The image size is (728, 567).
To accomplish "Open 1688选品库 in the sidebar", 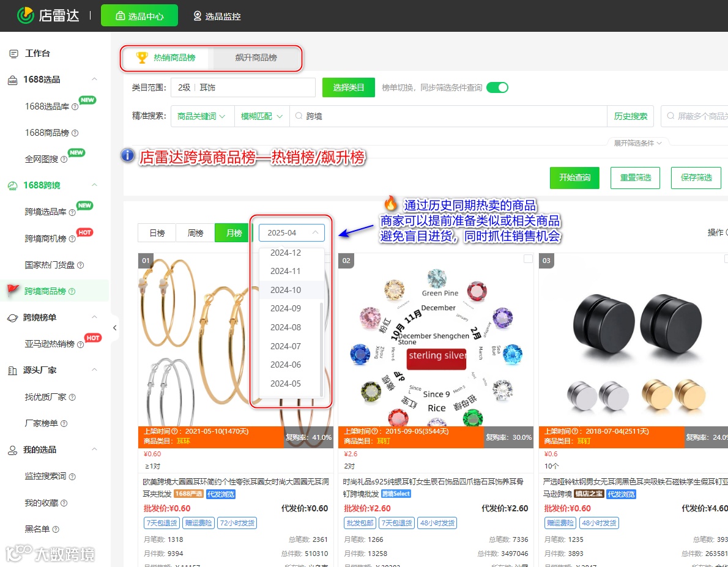I will (x=47, y=106).
